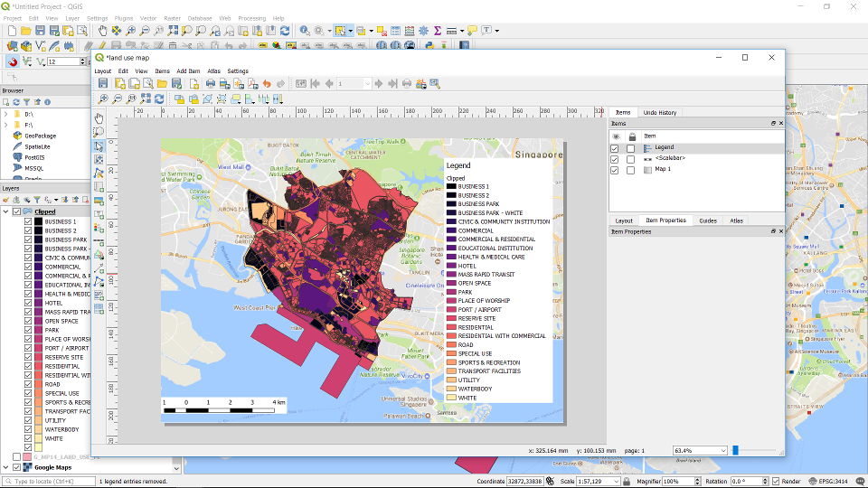This screenshot has width=868, height=488.
Task: Open layout folder icon in toolbar
Action: [162, 84]
